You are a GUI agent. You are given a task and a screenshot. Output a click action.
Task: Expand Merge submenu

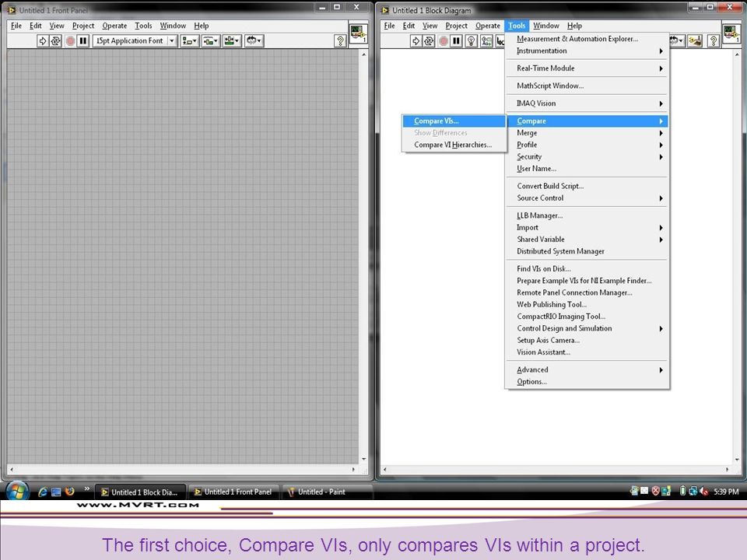587,133
